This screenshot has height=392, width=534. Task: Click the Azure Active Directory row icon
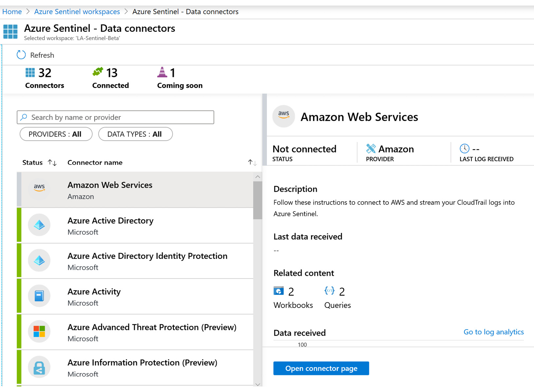[x=39, y=225]
